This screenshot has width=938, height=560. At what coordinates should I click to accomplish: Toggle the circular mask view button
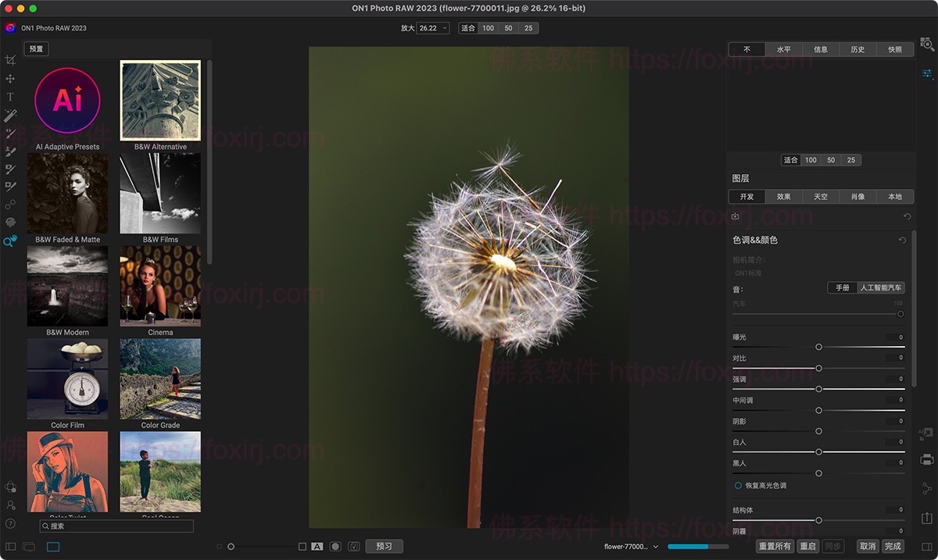(335, 547)
